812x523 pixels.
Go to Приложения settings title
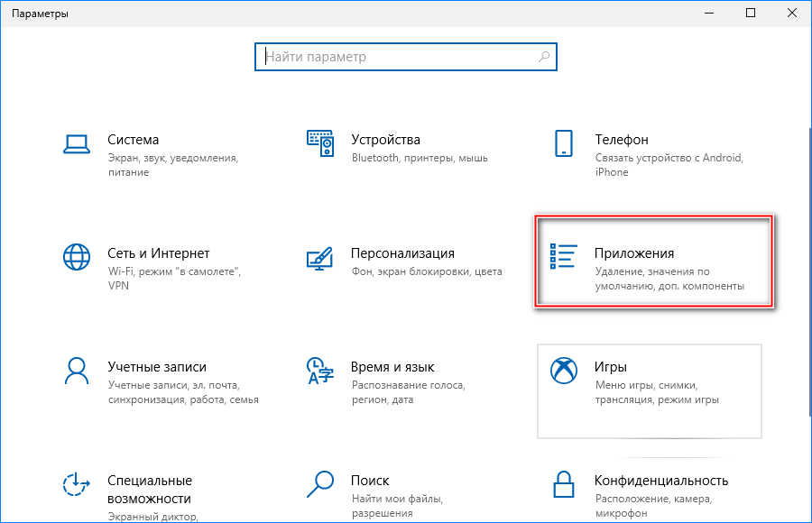pyautogui.click(x=634, y=253)
